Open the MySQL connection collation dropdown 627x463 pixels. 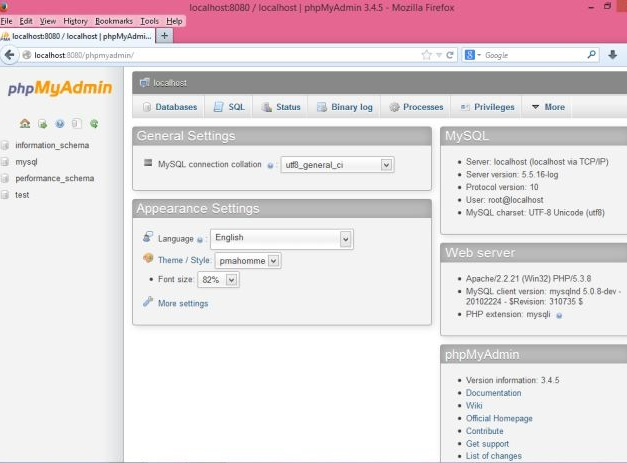(337, 165)
